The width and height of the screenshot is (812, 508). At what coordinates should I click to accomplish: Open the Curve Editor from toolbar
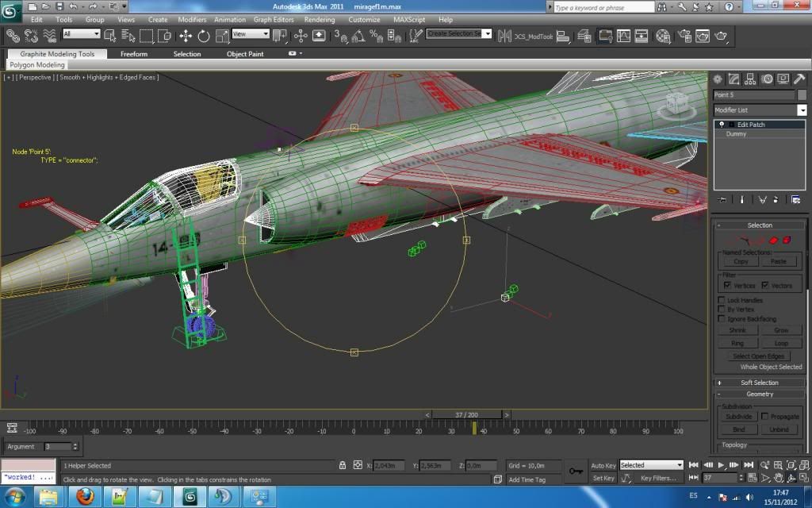pos(623,37)
